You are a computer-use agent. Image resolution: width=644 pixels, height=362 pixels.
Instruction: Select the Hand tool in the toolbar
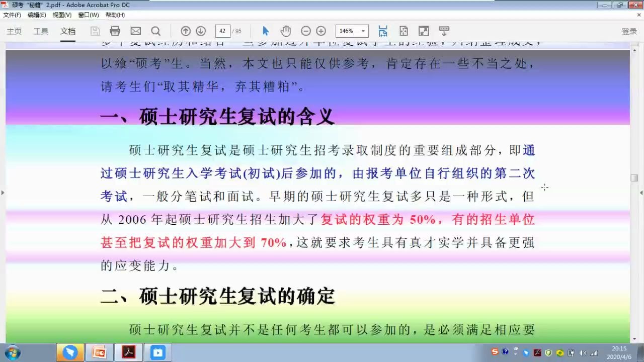(x=285, y=31)
